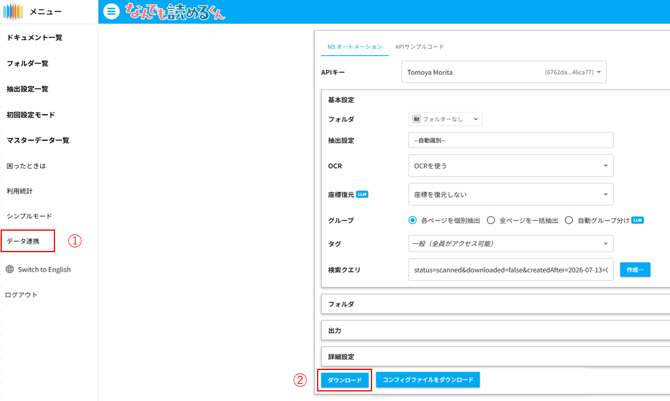Click the hamburger menu icon in header
Viewport: 670px width, 401px height.
coord(111,11)
